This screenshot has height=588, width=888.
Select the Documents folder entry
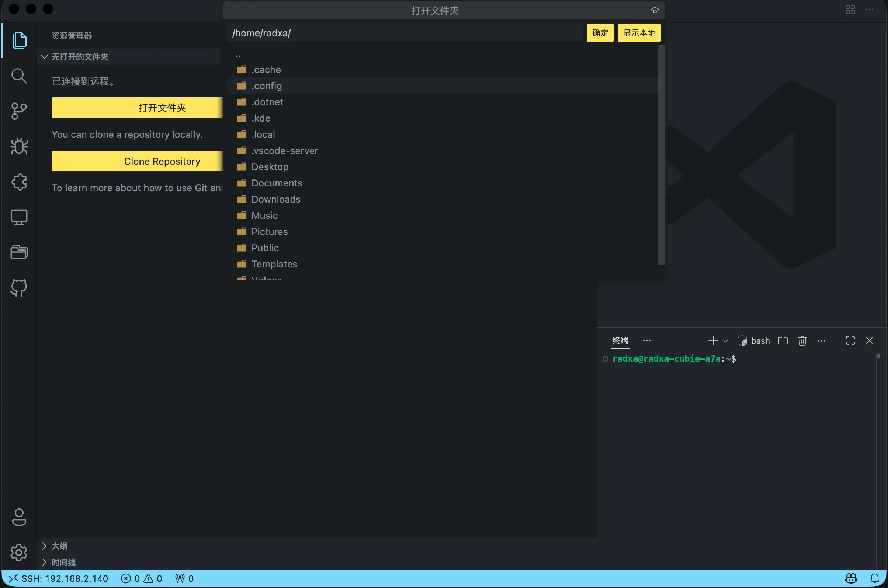pos(277,183)
